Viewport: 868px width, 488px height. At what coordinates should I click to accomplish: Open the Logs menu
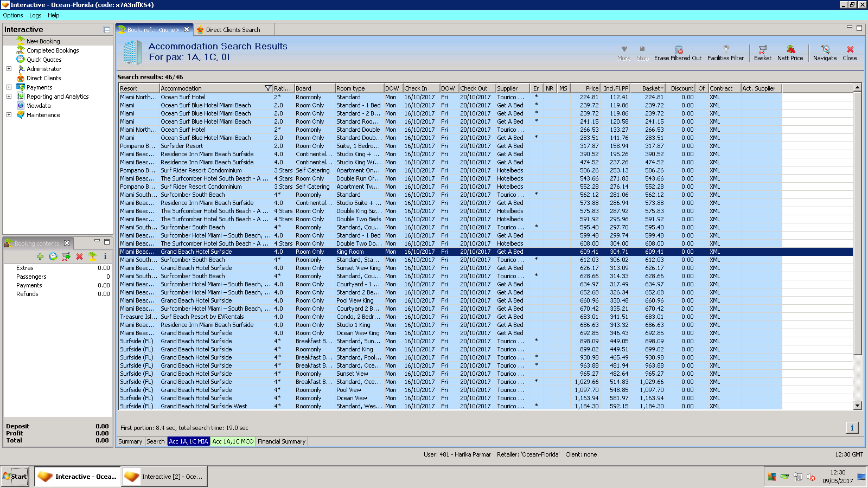click(35, 15)
